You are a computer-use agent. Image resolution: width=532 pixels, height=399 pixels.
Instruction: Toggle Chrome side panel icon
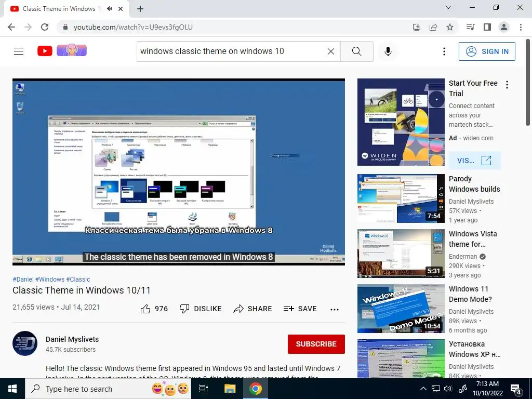(x=487, y=27)
